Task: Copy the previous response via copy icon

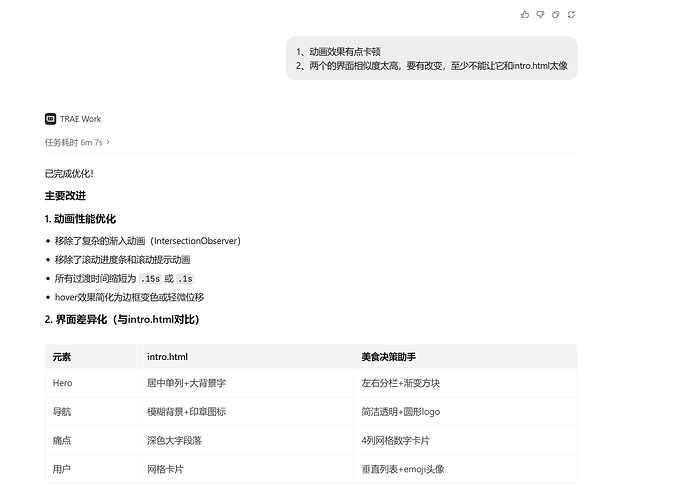Action: point(556,15)
